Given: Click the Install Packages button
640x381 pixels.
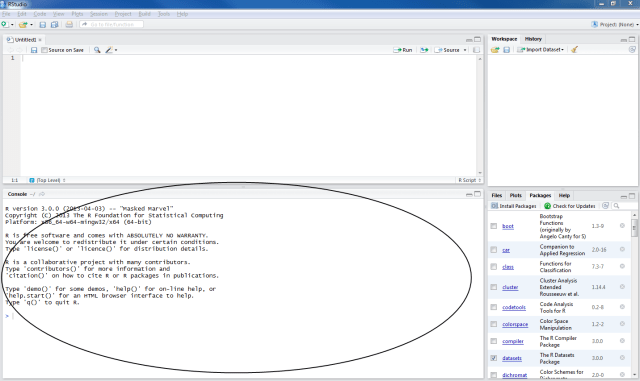Looking at the screenshot, I should pos(513,206).
